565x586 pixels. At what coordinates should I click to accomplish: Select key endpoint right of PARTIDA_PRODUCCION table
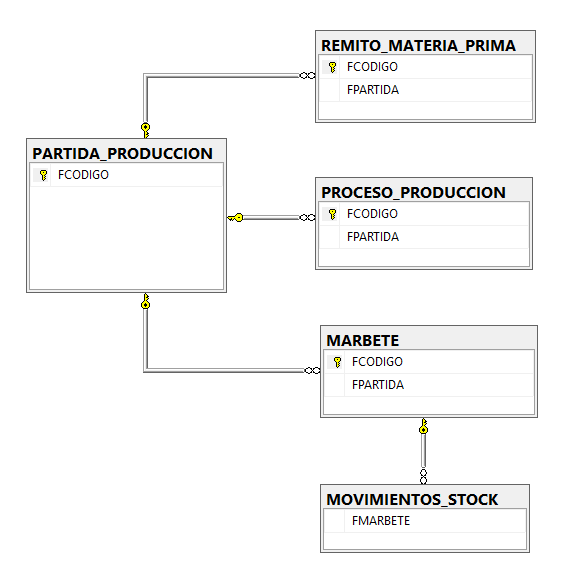coord(235,218)
